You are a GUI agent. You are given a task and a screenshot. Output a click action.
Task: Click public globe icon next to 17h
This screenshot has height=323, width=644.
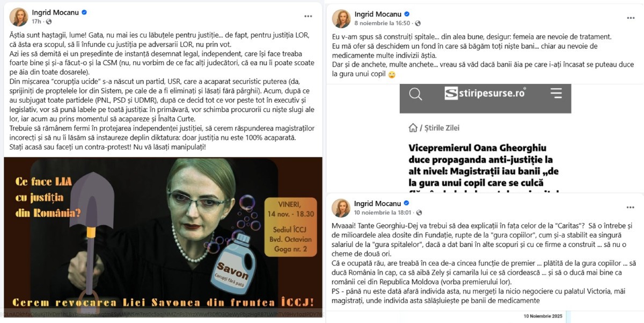49,21
